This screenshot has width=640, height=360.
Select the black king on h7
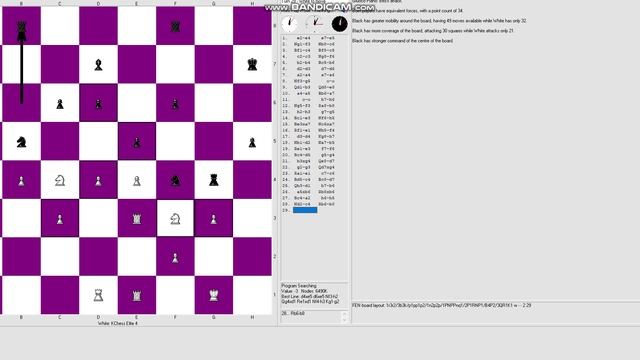pos(252,64)
